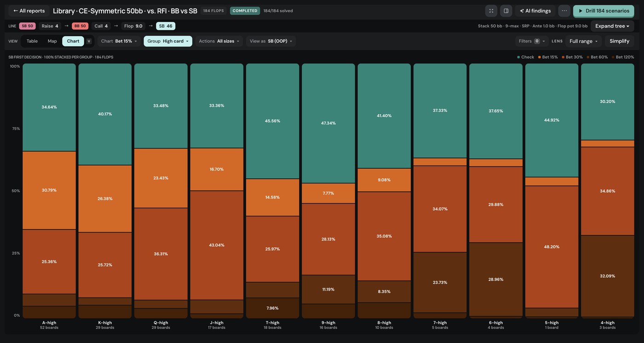
Task: Toggle the Bet 15% legend entry
Action: 548,57
